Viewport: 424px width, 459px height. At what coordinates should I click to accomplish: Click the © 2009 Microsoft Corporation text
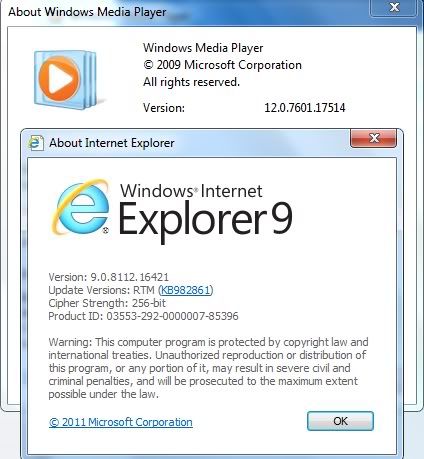(x=222, y=65)
